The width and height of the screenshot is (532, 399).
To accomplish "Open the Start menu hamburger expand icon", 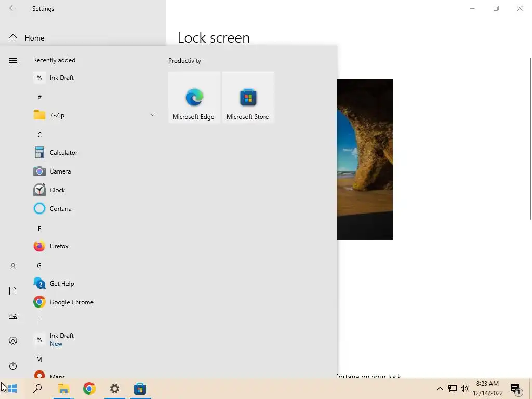I will tap(13, 60).
